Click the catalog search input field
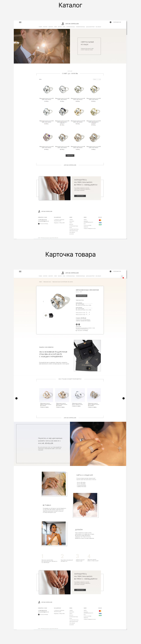 96,79
